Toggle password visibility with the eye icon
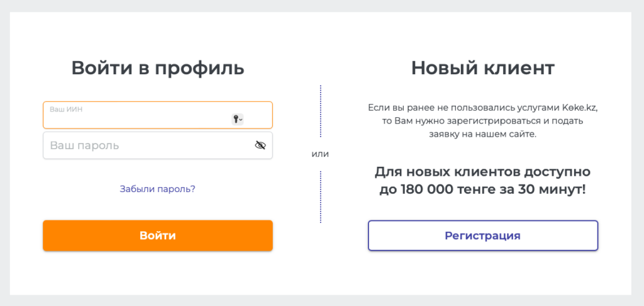Image resolution: width=644 pixels, height=306 pixels. click(x=260, y=145)
